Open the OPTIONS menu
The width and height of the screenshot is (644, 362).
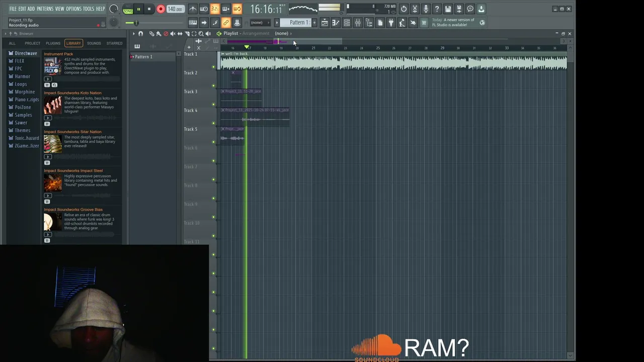[73, 9]
